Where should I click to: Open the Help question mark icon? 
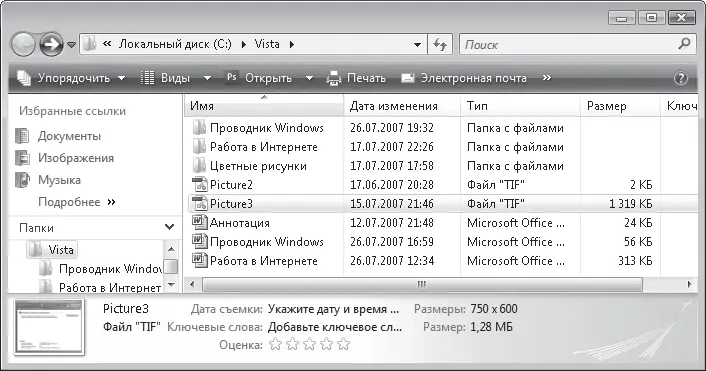coord(681,78)
